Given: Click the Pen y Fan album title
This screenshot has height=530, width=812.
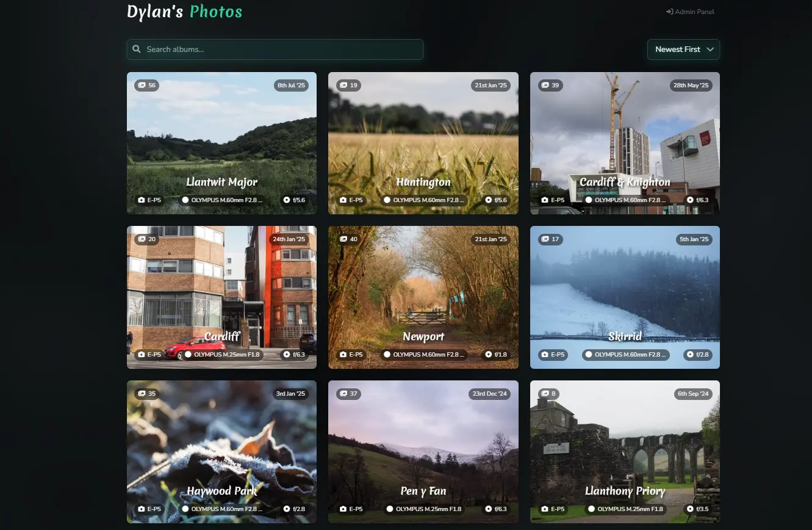Looking at the screenshot, I should [423, 491].
